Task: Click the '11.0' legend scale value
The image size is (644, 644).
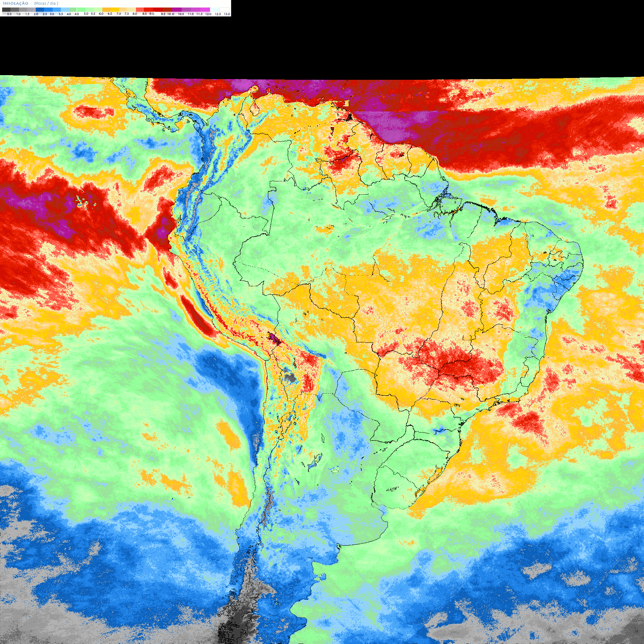Action: click(x=191, y=14)
